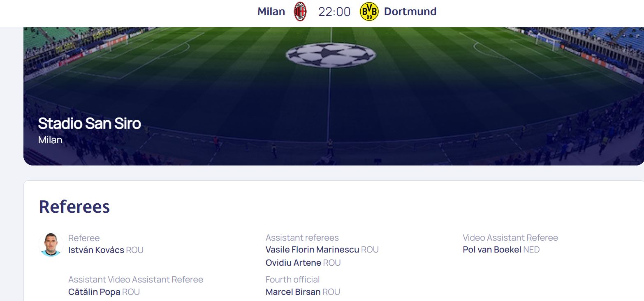Open the Dortmund team name in header

(410, 11)
